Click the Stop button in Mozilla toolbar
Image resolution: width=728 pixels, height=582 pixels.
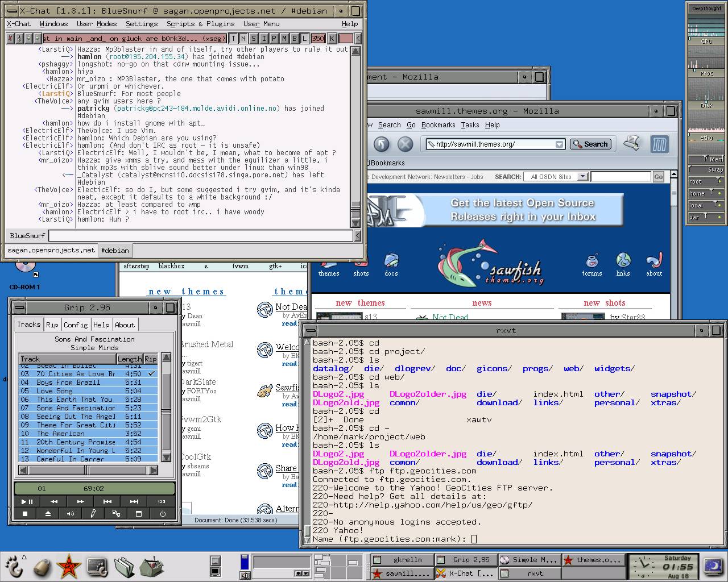click(405, 144)
